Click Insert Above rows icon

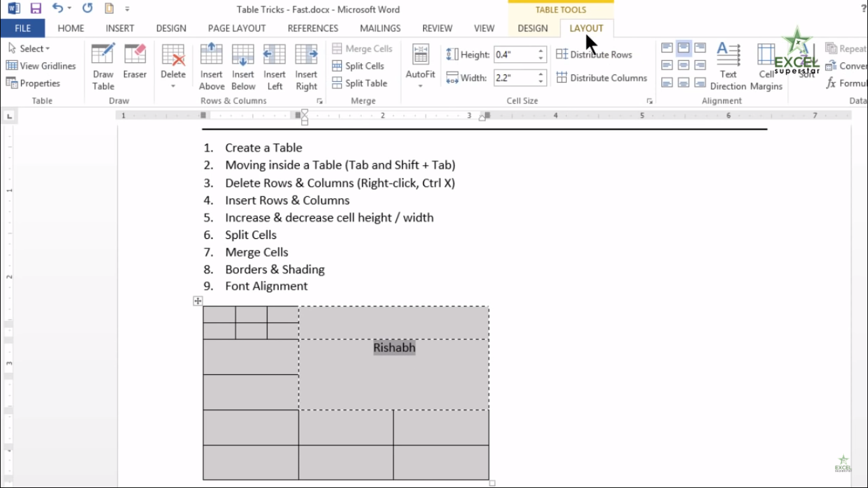point(212,67)
